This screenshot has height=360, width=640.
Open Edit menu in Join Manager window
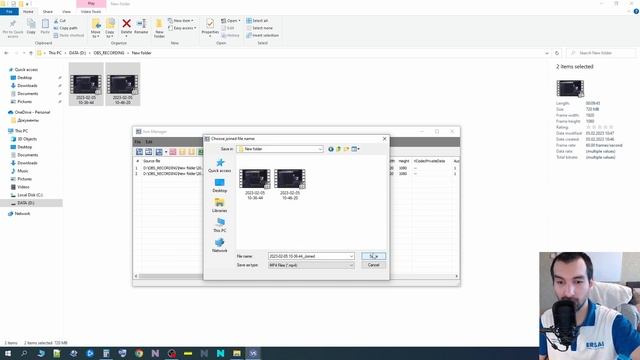click(x=149, y=142)
